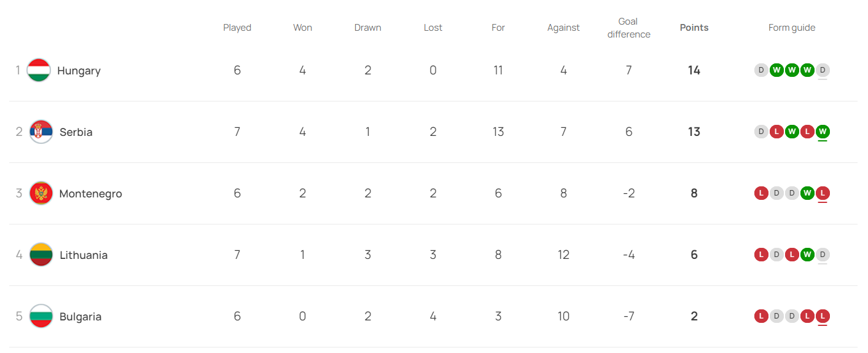868x353 pixels.
Task: Click Montenegro's latest loss form badge
Action: tap(823, 193)
